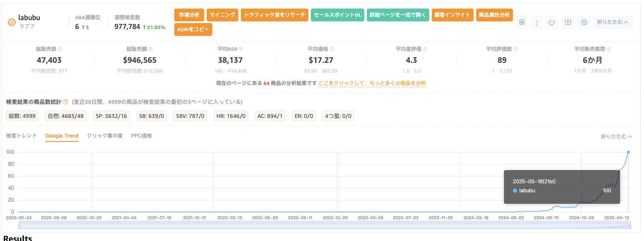Click the SB: 639/0 badge
This screenshot has height=241, width=644.
click(x=152, y=116)
